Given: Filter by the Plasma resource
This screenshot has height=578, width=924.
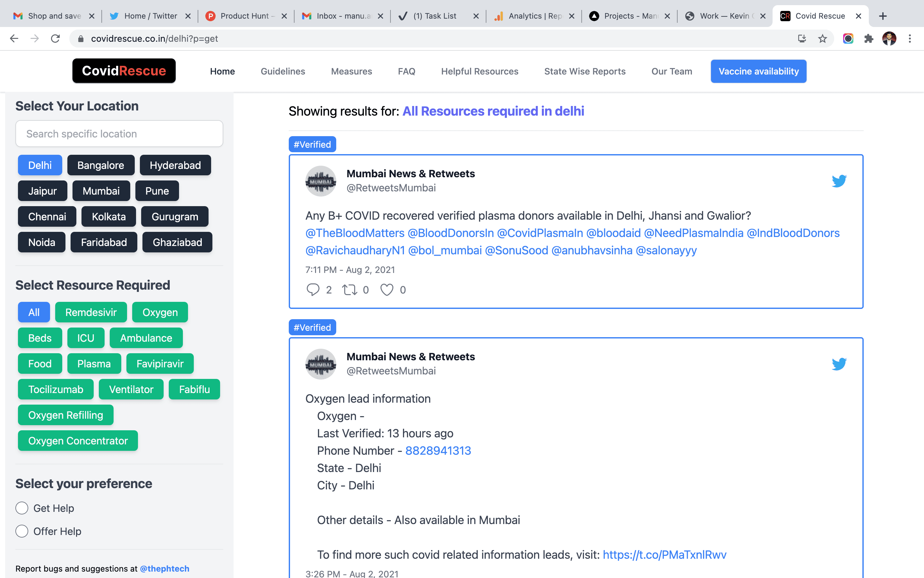Looking at the screenshot, I should [94, 363].
